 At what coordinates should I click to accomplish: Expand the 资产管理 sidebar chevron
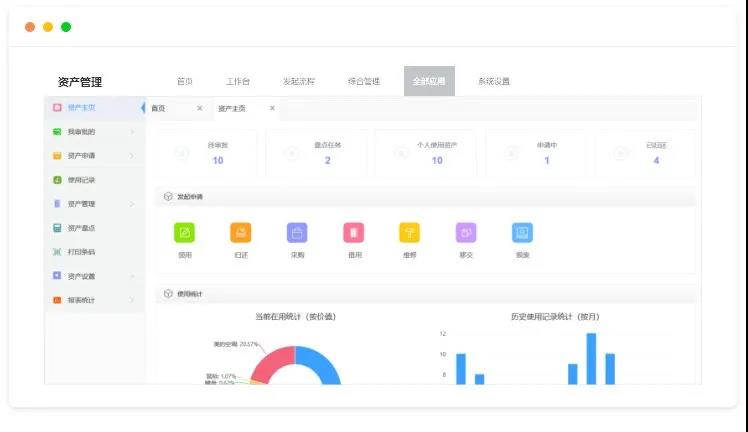click(x=132, y=204)
